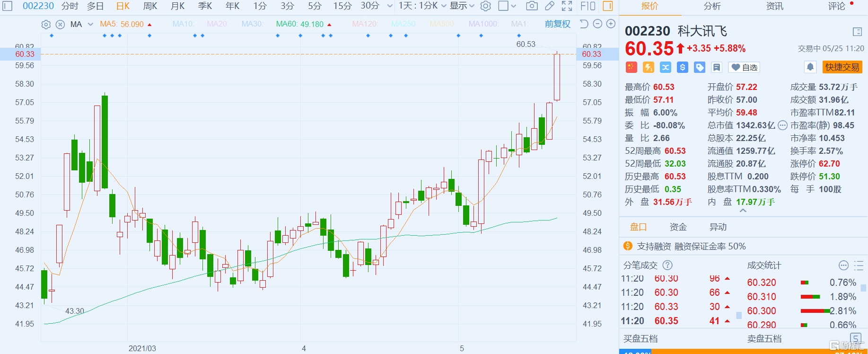The width and height of the screenshot is (868, 354).
Task: Toggle MA120 moving average line
Action: 365,24
